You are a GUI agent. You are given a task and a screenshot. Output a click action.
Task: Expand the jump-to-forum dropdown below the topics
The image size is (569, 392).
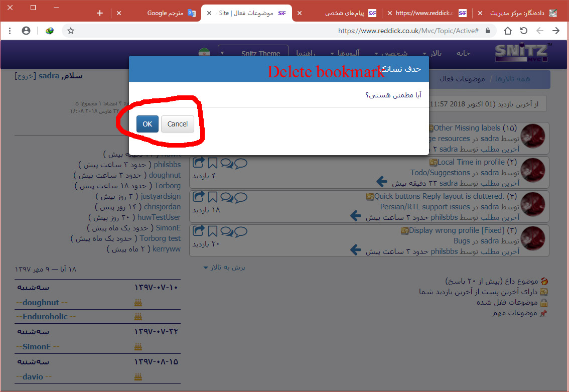tap(224, 268)
